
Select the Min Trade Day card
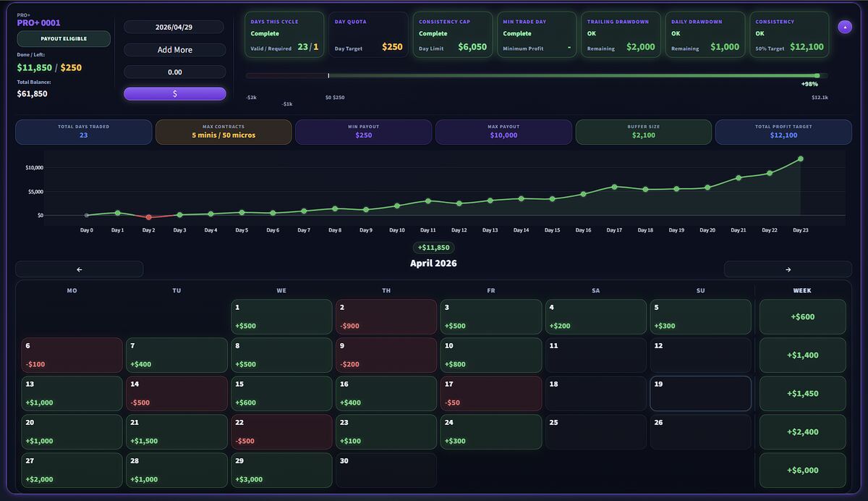pyautogui.click(x=537, y=35)
